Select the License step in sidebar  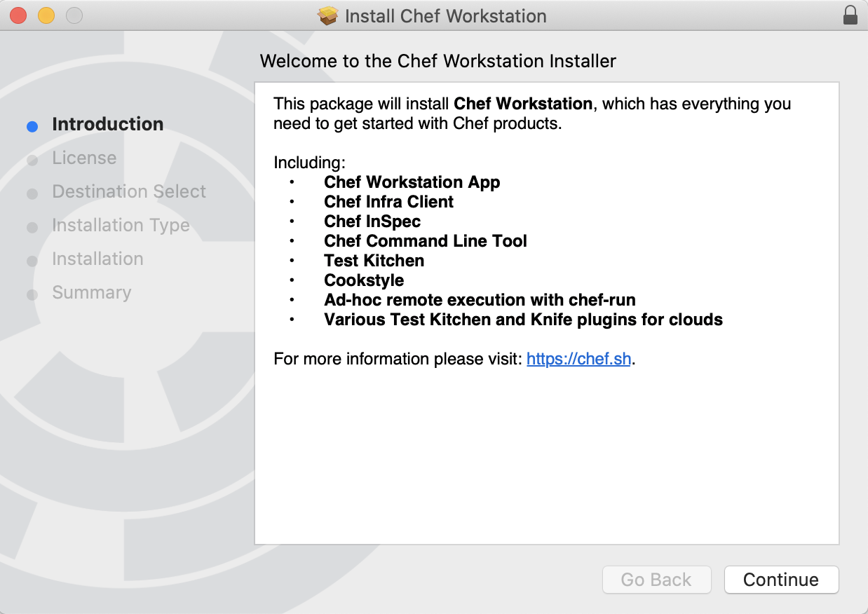tap(84, 158)
